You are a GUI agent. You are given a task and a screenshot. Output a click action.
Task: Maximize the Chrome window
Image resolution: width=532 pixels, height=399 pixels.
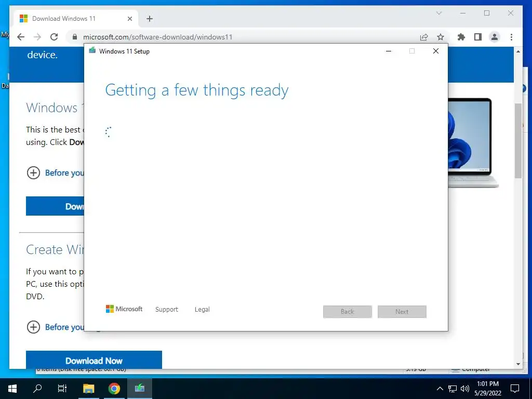[x=486, y=13]
